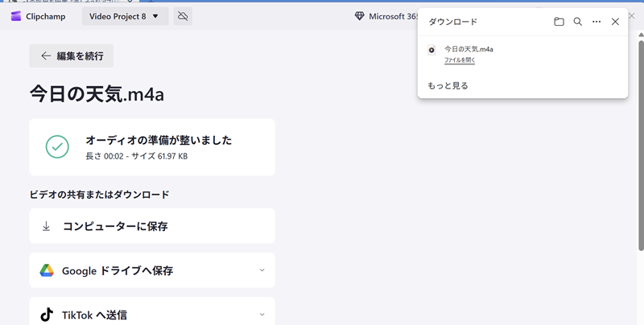The width and height of the screenshot is (644, 325).
Task: Click the cloud sync disabled icon
Action: tap(183, 16)
